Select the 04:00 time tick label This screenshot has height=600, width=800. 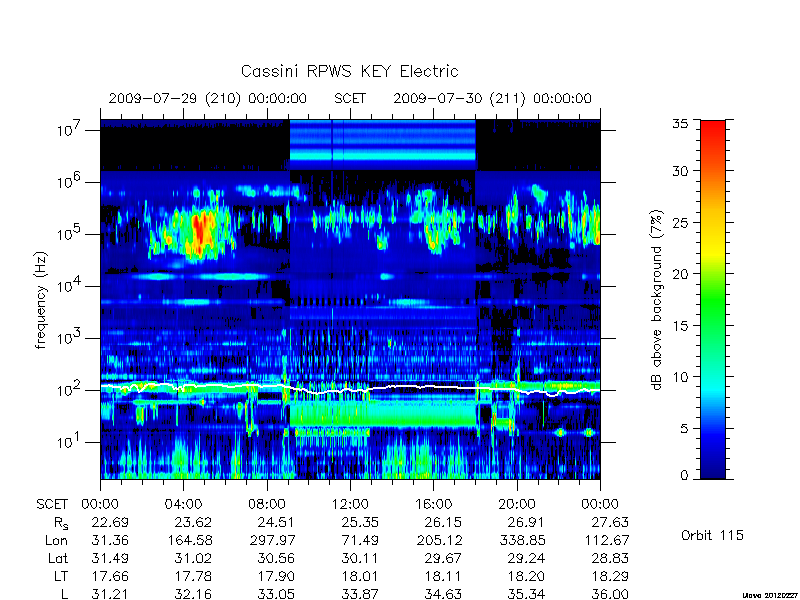coord(183,504)
